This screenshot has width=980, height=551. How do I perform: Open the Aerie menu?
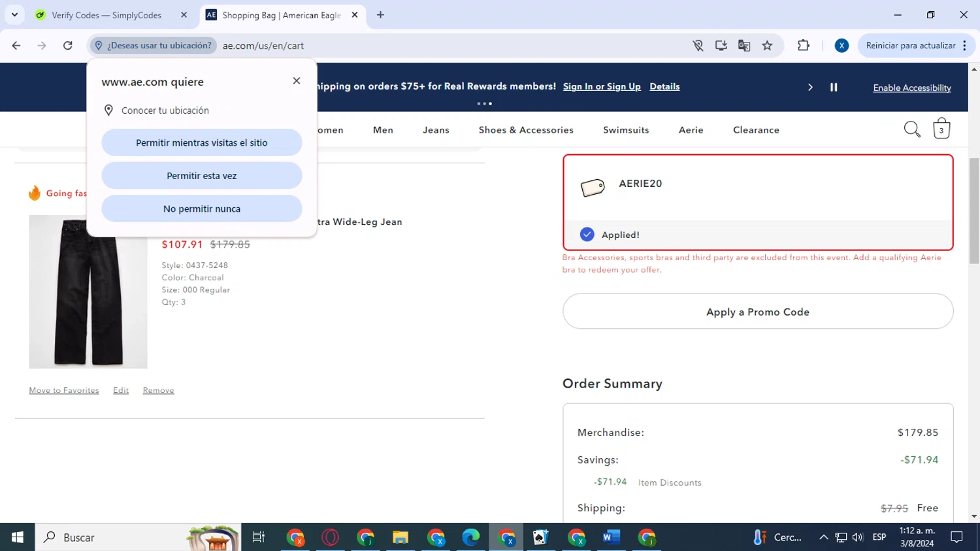coord(691,130)
